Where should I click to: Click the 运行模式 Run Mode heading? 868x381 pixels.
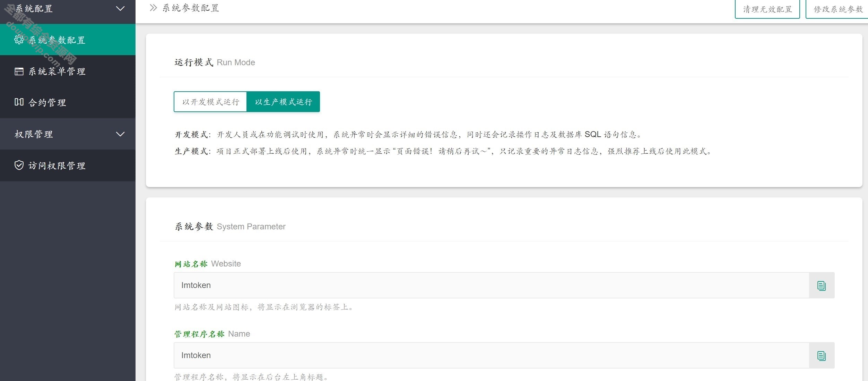[x=215, y=62]
